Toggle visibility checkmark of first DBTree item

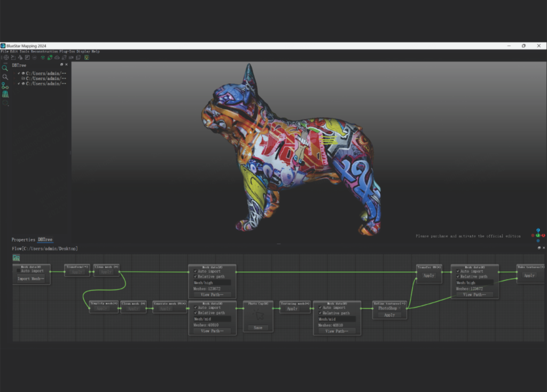[x=19, y=73]
